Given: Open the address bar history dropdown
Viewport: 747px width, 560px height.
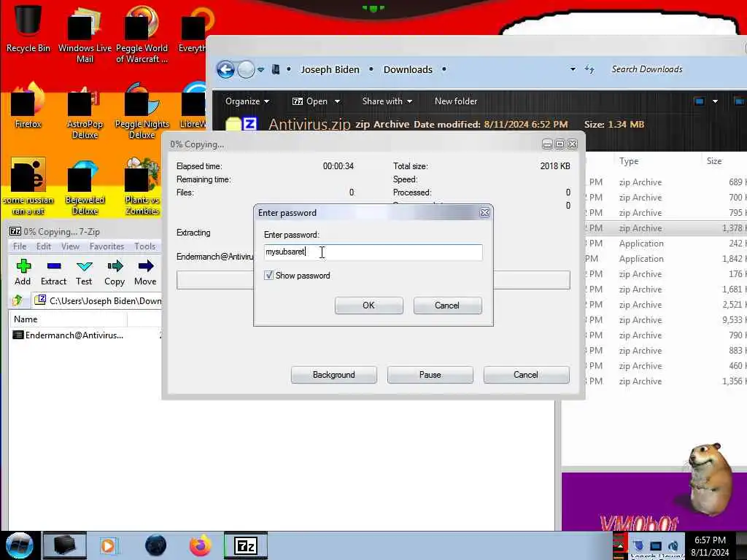Looking at the screenshot, I should 573,69.
